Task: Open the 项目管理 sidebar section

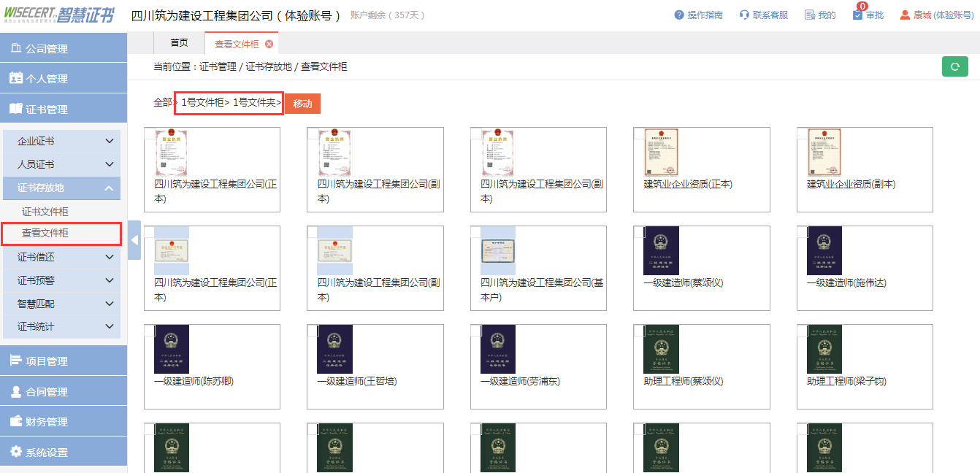Action: (x=64, y=361)
